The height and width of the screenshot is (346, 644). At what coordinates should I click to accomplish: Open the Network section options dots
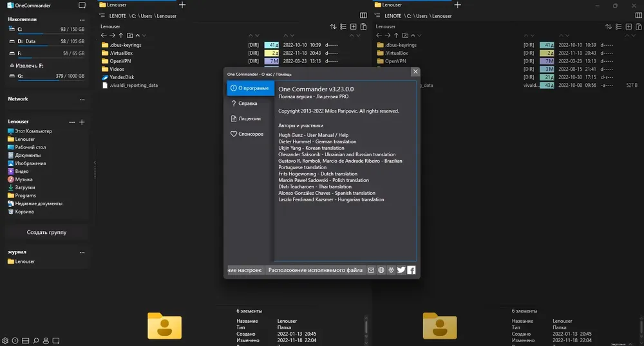(x=82, y=99)
